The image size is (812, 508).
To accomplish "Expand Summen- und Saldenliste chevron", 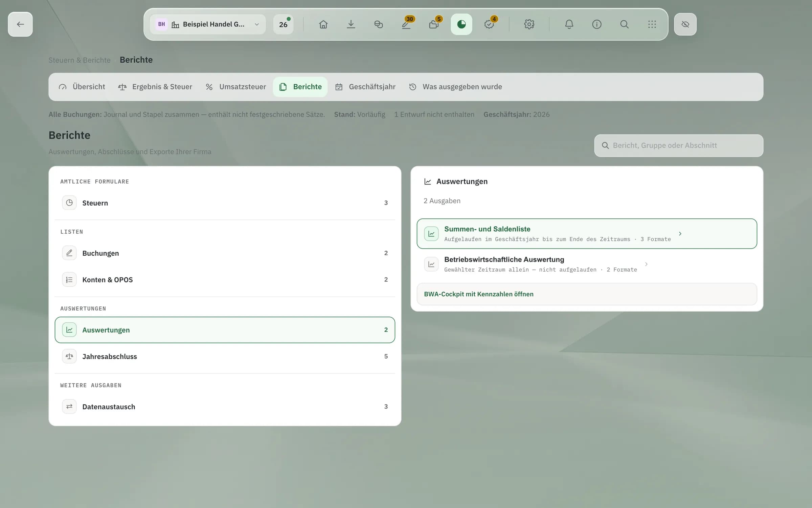I will tap(680, 234).
